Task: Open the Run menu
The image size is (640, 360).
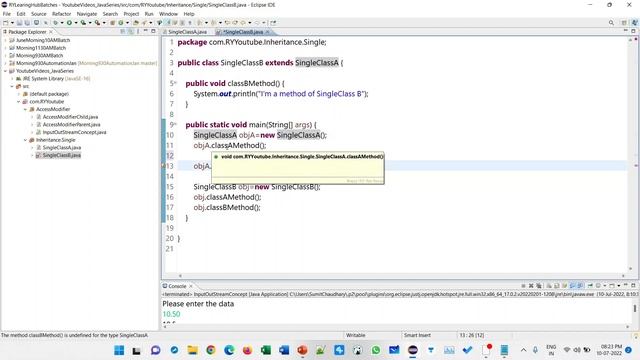Action: tap(149, 14)
